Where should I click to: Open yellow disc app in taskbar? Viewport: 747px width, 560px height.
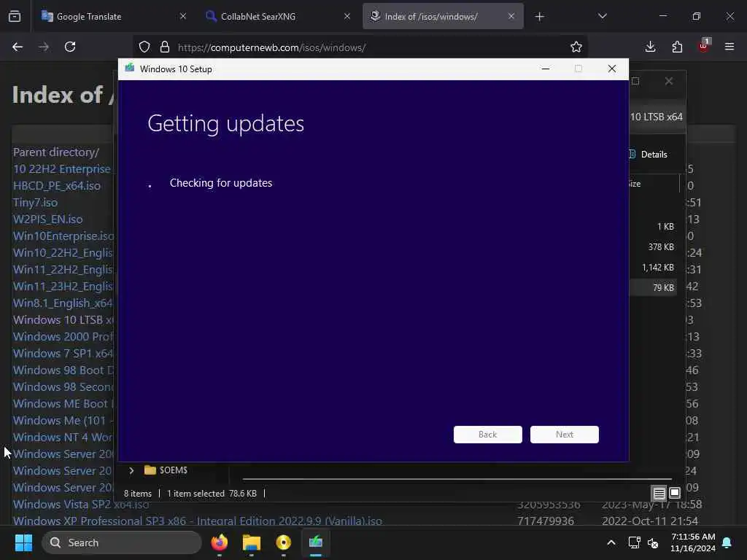point(284,542)
